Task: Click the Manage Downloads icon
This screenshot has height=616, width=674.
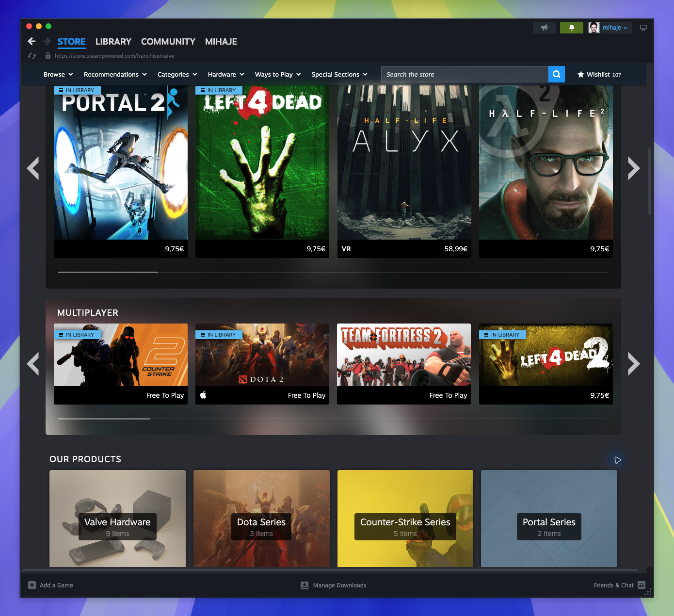Action: pos(305,585)
